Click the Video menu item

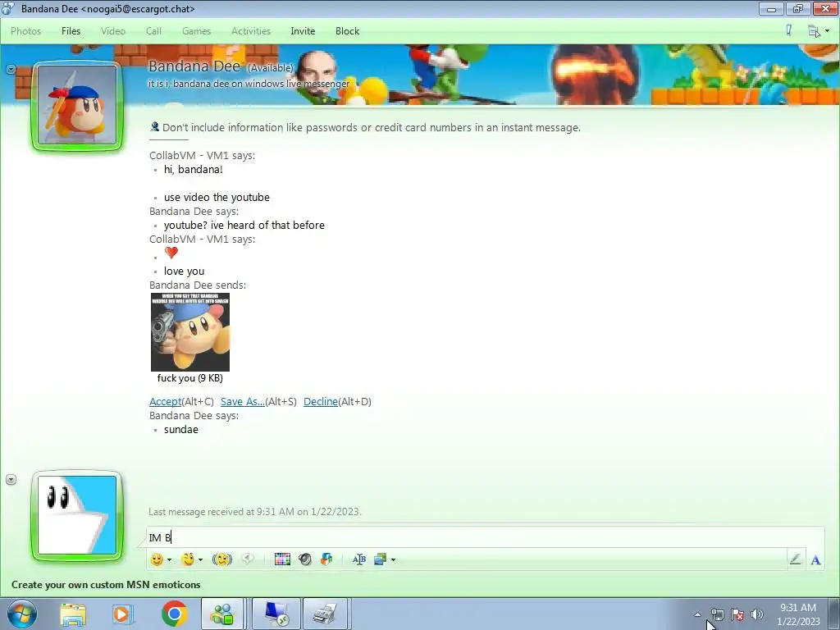click(113, 31)
